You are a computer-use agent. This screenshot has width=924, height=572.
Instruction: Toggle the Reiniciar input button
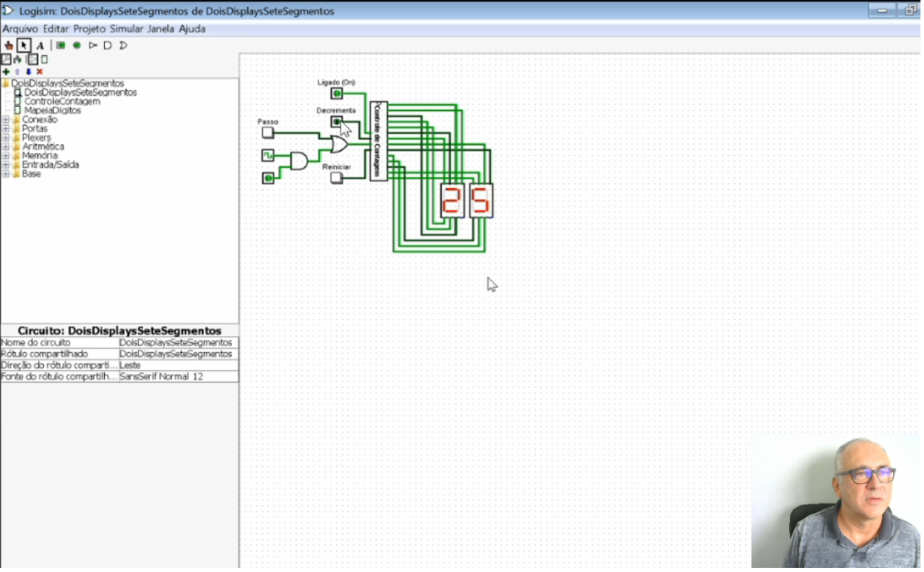point(337,178)
